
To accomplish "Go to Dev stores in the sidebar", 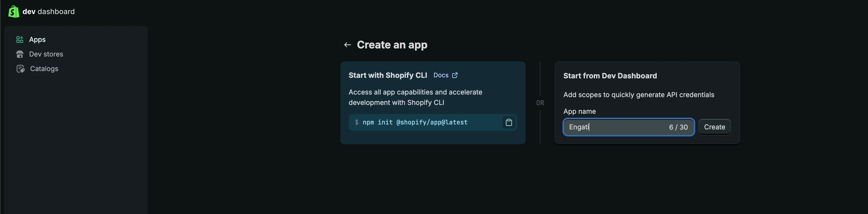I will click(46, 54).
